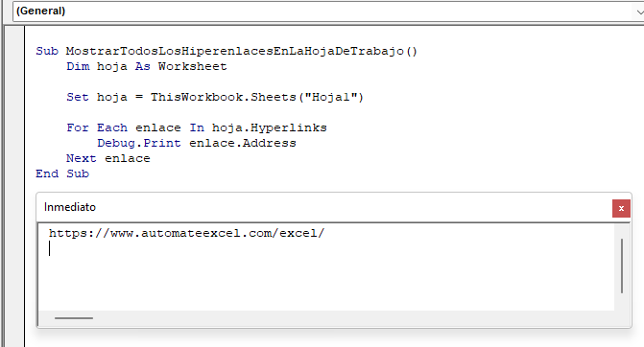The width and height of the screenshot is (644, 347).
Task: Click the Next enlace line
Action: tap(108, 158)
